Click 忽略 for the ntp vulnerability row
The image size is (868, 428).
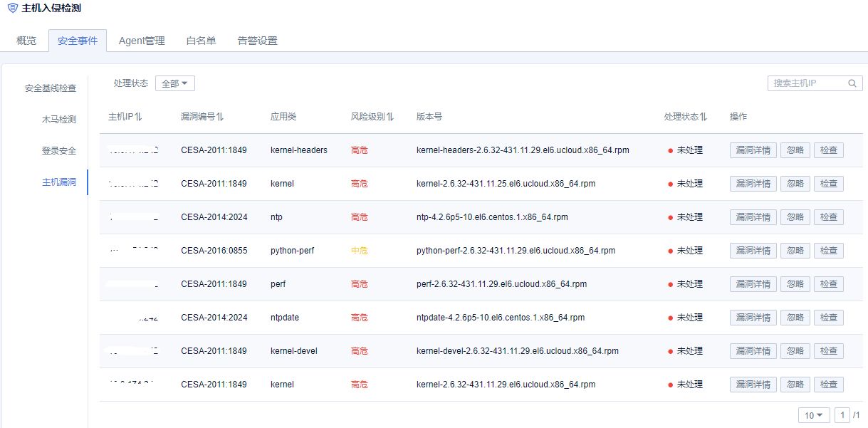tap(795, 217)
